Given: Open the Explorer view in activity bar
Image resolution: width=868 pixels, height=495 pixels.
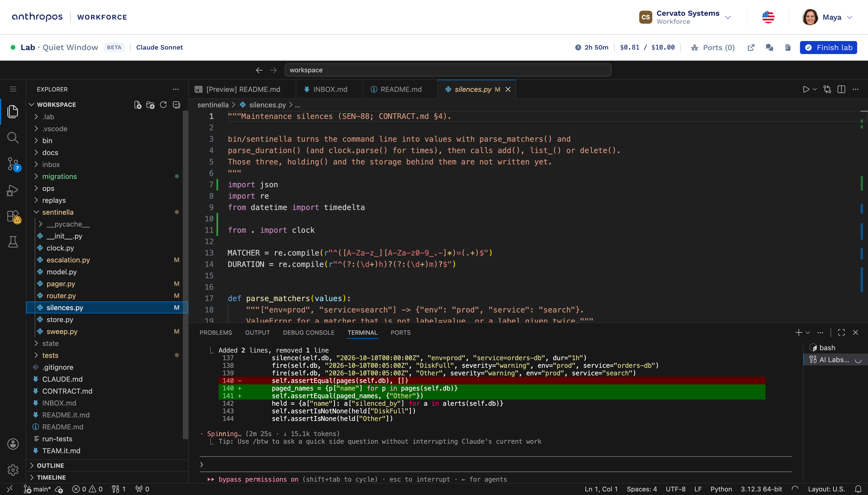Looking at the screenshot, I should 13,112.
